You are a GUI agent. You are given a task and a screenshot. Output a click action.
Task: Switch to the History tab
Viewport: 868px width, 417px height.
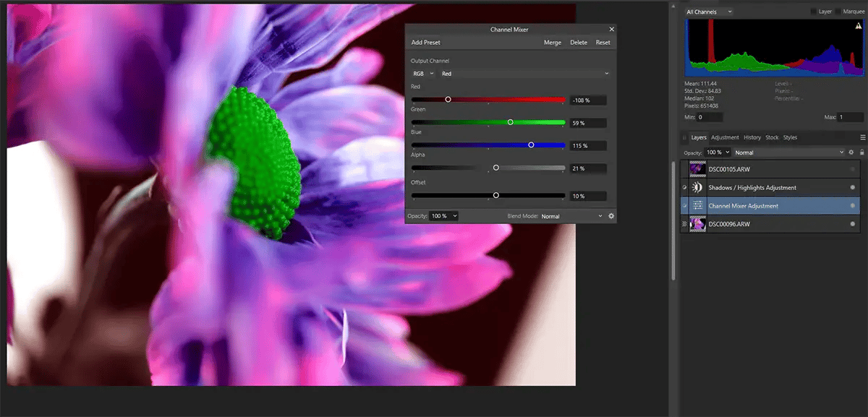pos(752,137)
